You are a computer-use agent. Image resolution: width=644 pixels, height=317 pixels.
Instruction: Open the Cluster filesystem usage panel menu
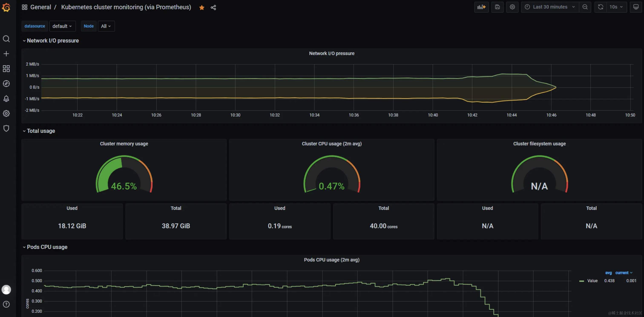(x=539, y=144)
